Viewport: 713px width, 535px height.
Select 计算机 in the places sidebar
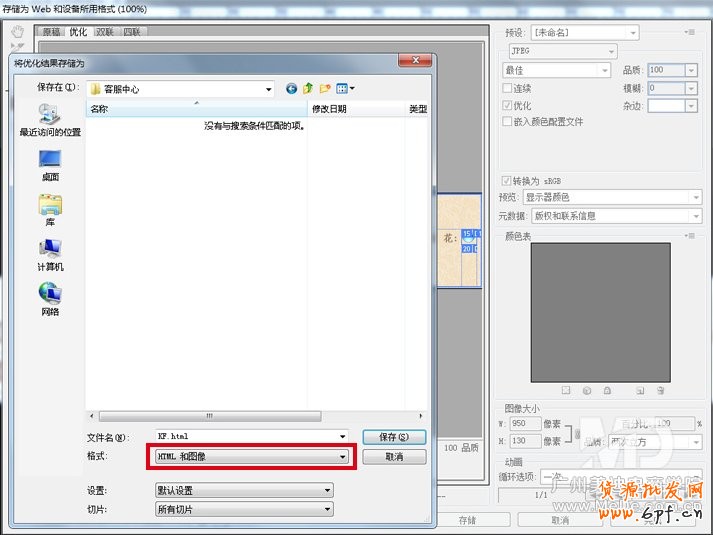tap(50, 254)
